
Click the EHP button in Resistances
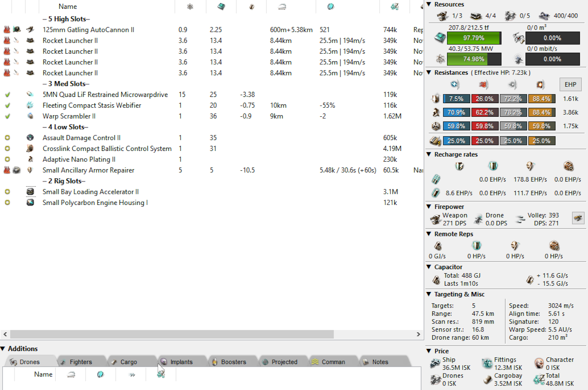[570, 84]
